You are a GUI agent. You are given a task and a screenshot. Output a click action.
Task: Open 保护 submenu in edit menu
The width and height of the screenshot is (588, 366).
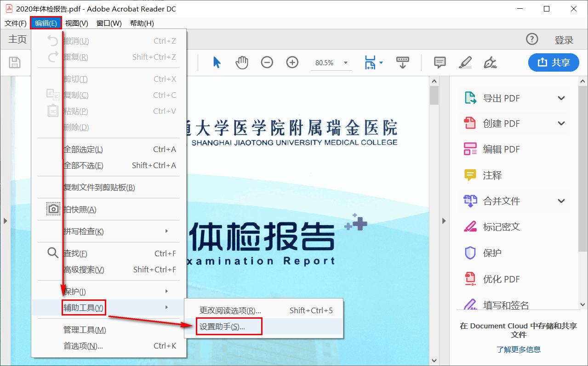point(108,292)
